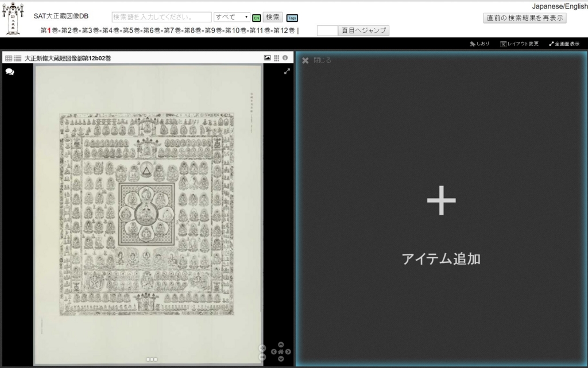This screenshot has width=588, height=368.
Task: Reset view with the home icon
Action: click(x=281, y=351)
